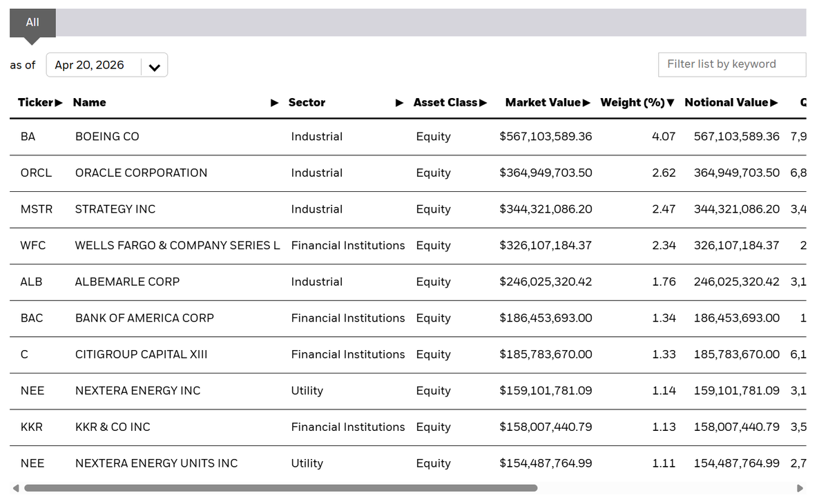Select ticker BAC

(32, 319)
